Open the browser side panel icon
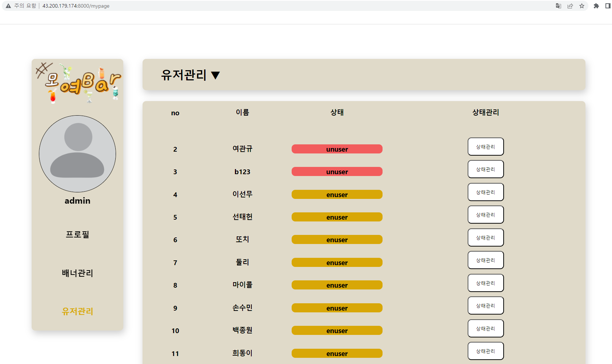612x364 pixels. pos(608,6)
